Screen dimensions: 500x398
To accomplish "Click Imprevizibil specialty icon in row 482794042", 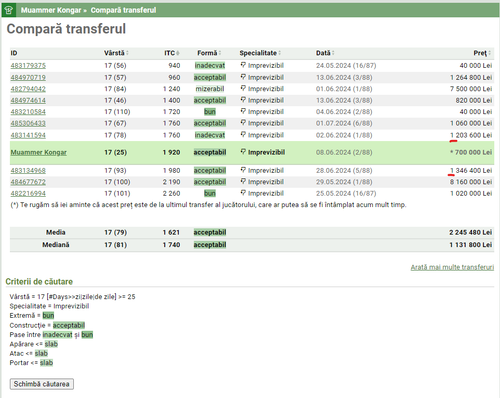I will click(243, 88).
